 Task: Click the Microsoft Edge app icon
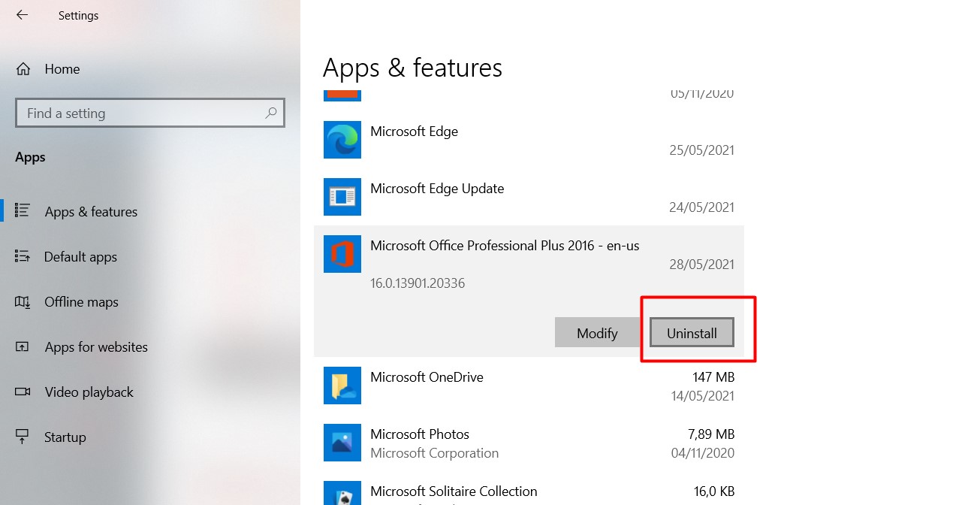click(342, 140)
